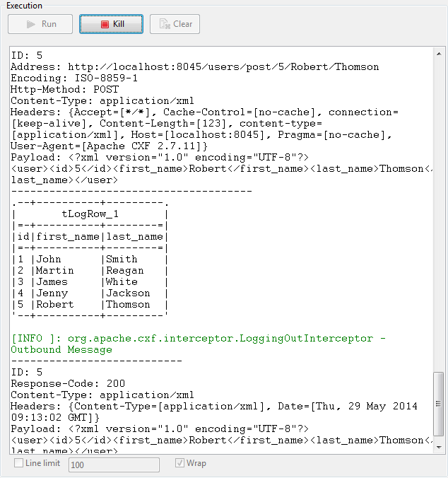Click the 'Outbound Message' text
Screen dimensions: 448x478
click(61, 349)
